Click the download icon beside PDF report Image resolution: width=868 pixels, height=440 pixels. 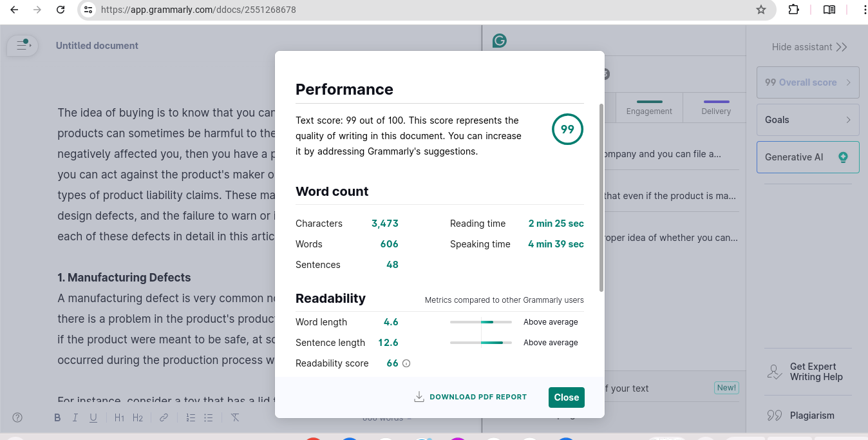(419, 397)
